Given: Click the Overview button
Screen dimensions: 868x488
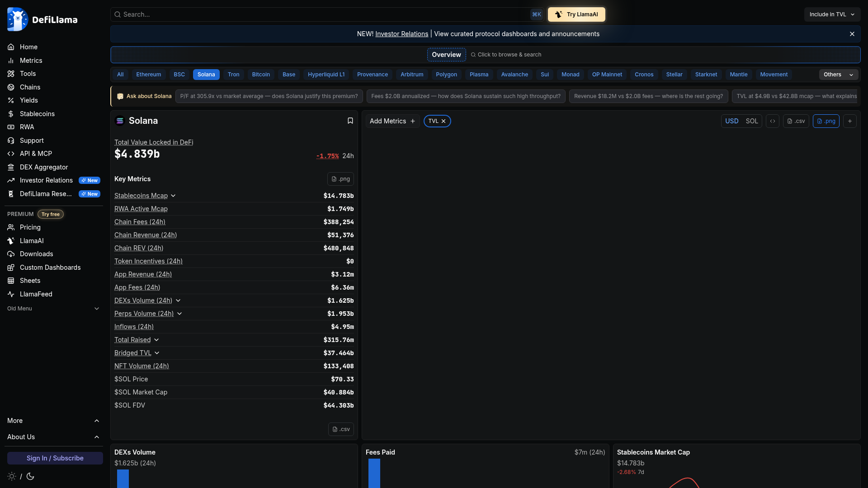Looking at the screenshot, I should pos(446,55).
